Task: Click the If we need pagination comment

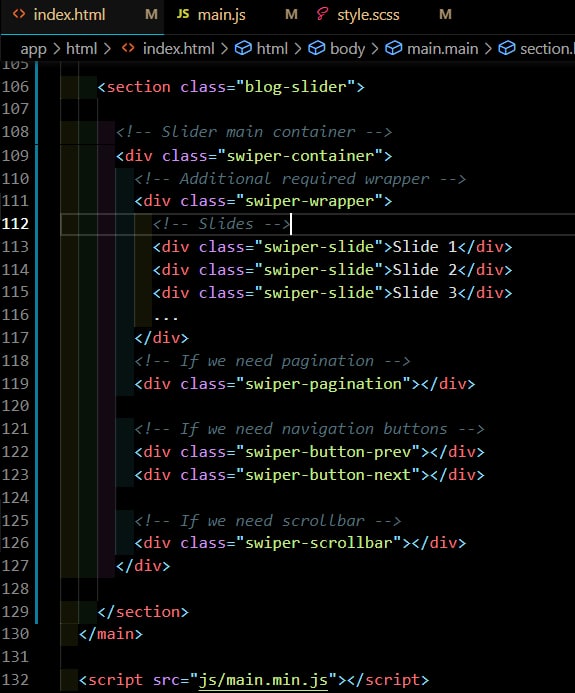Action: click(x=272, y=362)
